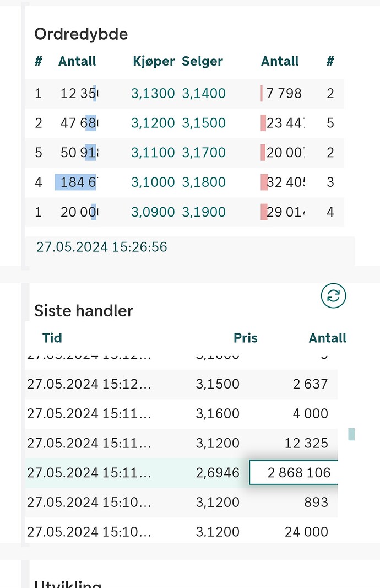The height and width of the screenshot is (588, 380).
Task: Click buy price 3,1200
Action: (153, 123)
